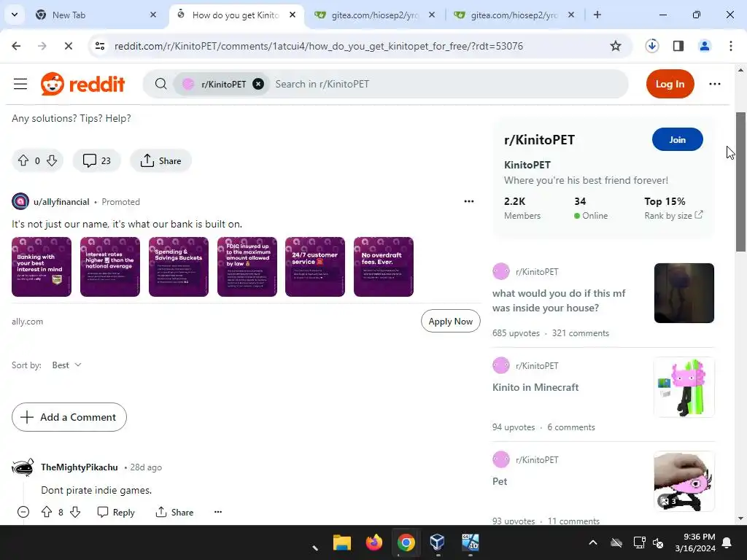Screen dimensions: 747x560
Task: Go to the Reddit home logo
Action: 82,85
